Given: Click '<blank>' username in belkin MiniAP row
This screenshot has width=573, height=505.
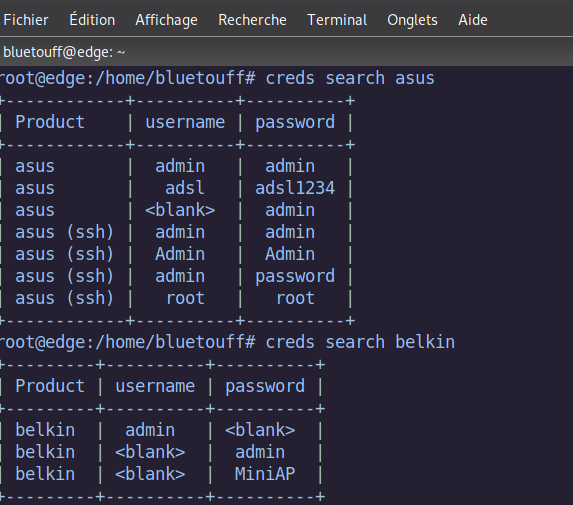Looking at the screenshot, I should (x=150, y=474).
